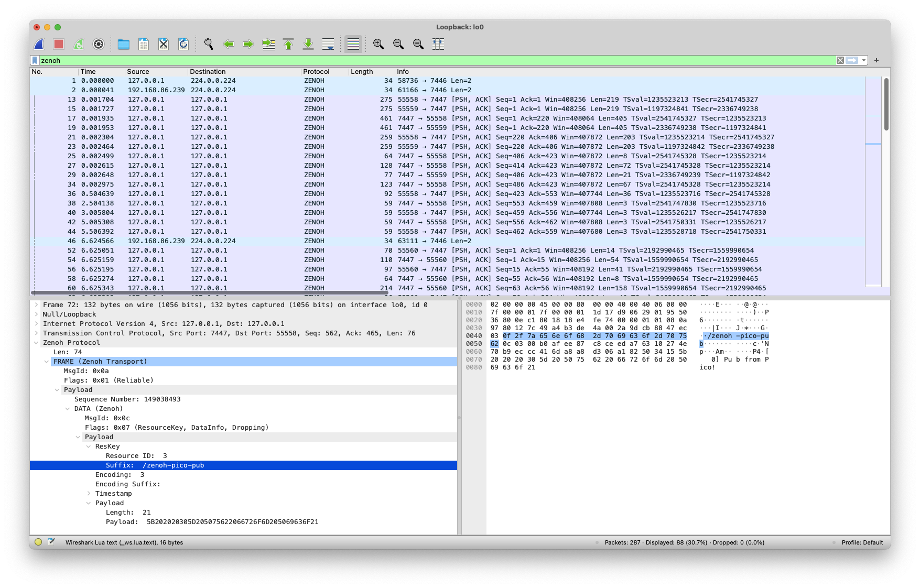Open the expert information indicator
Screen dimensions: 920x588
[x=37, y=542]
